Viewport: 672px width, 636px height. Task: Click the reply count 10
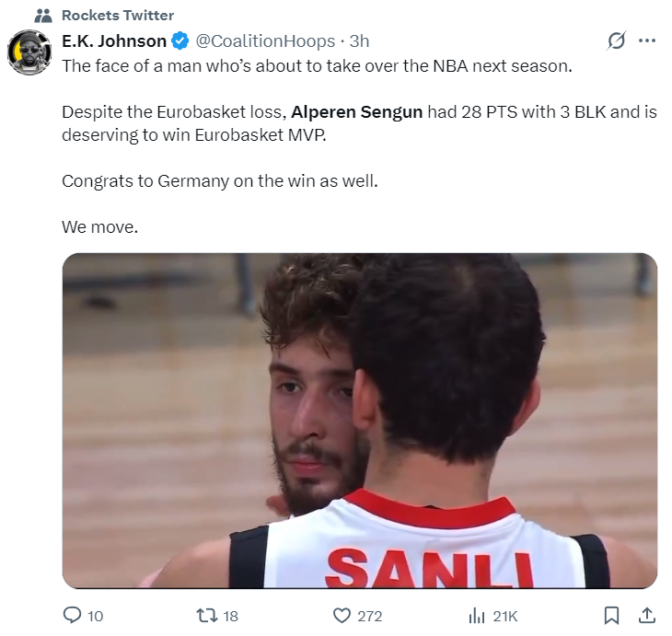(95, 617)
